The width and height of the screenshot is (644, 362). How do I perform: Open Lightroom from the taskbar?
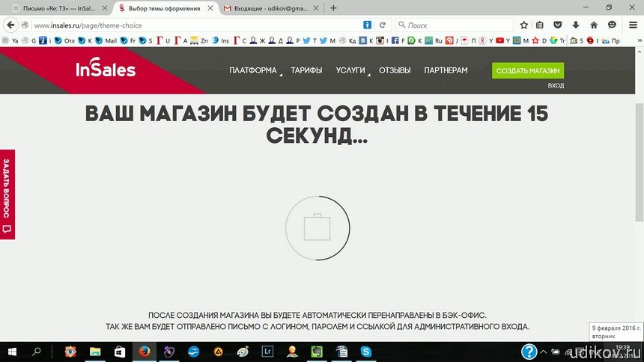click(267, 351)
